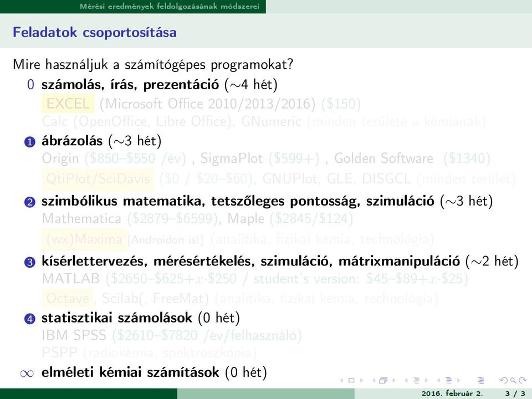Jump to previous frame arrow
Viewport: 532px width, 399px height.
[374, 380]
